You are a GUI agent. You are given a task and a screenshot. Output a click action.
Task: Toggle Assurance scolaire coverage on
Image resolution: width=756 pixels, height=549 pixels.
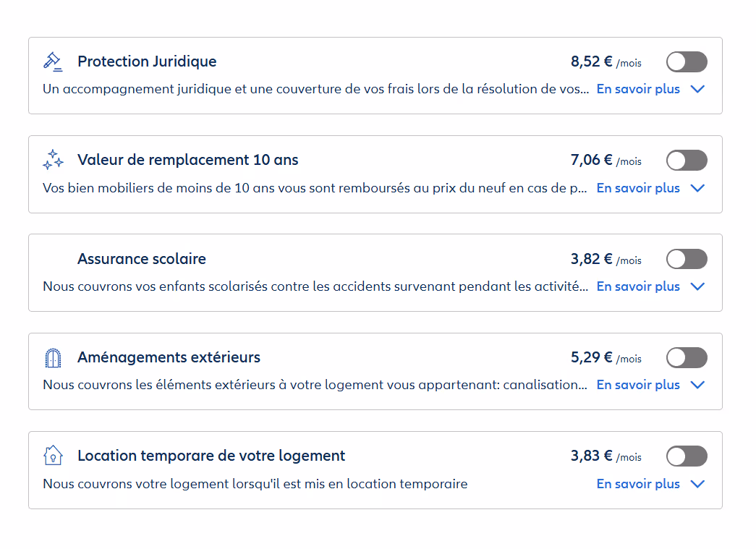(686, 259)
